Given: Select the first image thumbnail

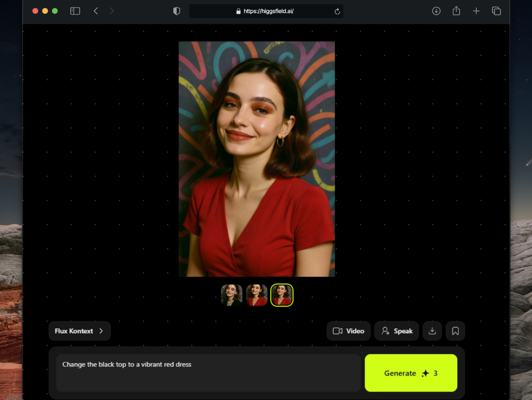Looking at the screenshot, I should pyautogui.click(x=232, y=295).
